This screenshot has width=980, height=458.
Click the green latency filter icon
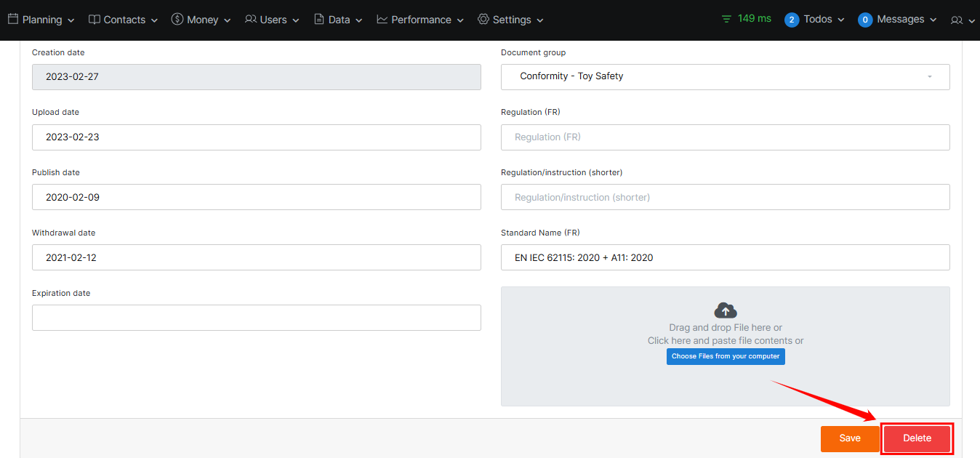pyautogui.click(x=727, y=19)
